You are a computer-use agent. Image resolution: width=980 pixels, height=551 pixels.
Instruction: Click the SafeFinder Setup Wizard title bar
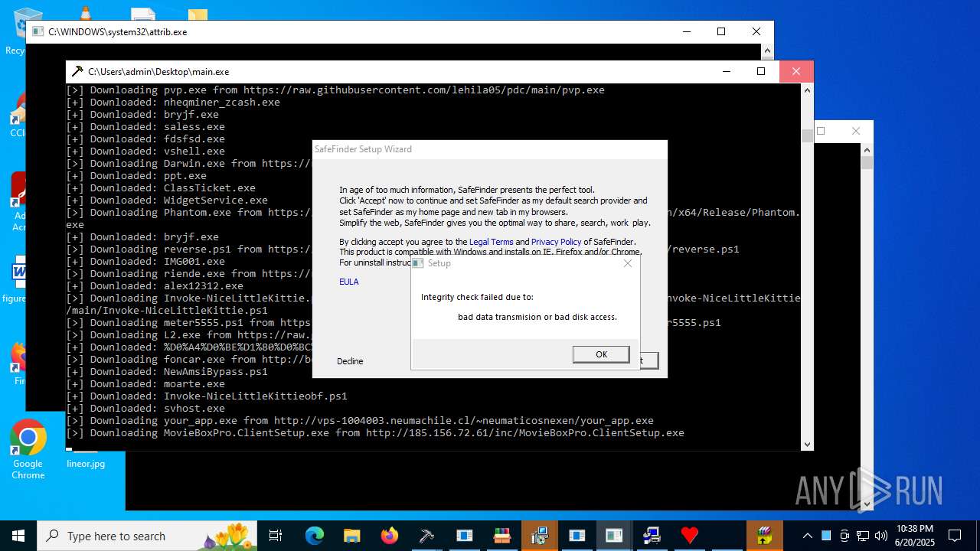489,149
